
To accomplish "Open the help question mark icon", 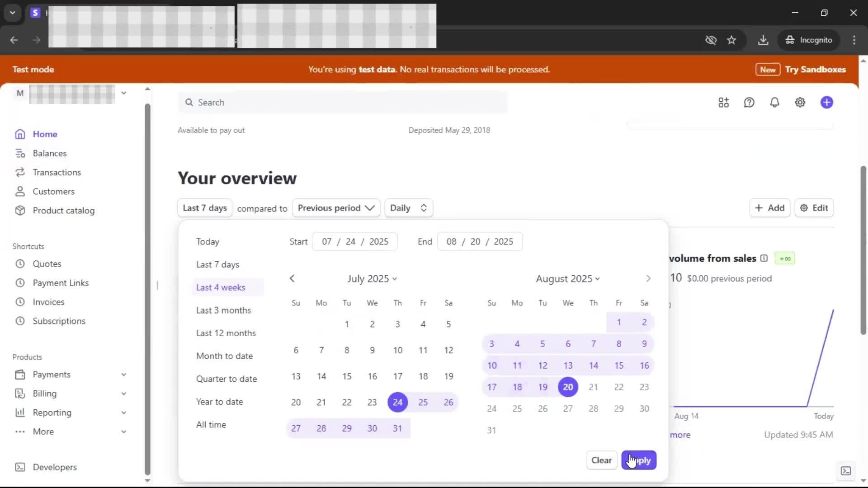I will pos(749,103).
